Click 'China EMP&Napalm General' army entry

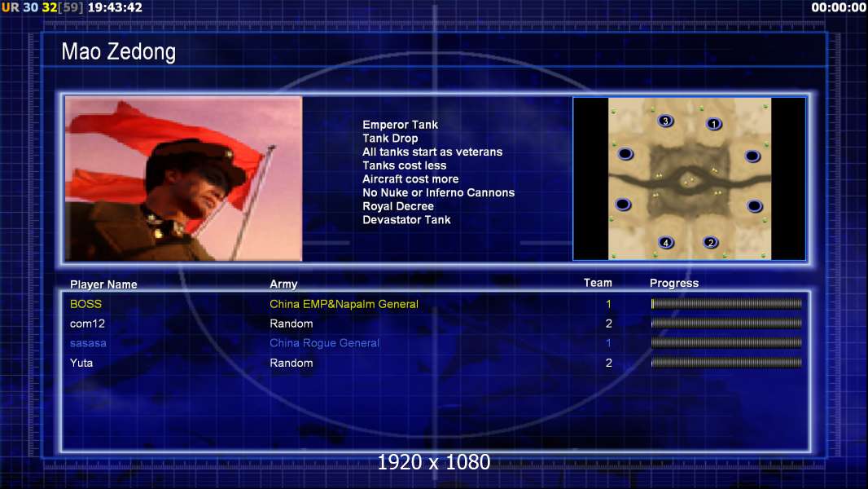(344, 304)
